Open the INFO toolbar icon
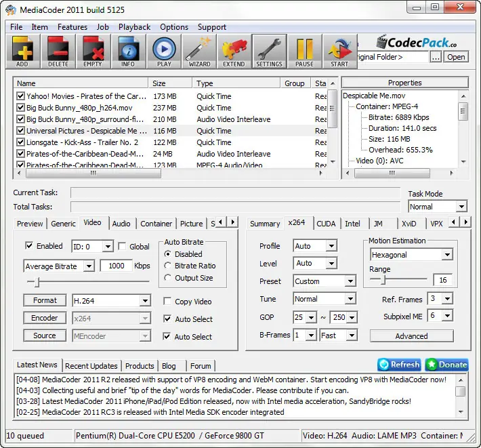481x448 pixels. pos(128,52)
